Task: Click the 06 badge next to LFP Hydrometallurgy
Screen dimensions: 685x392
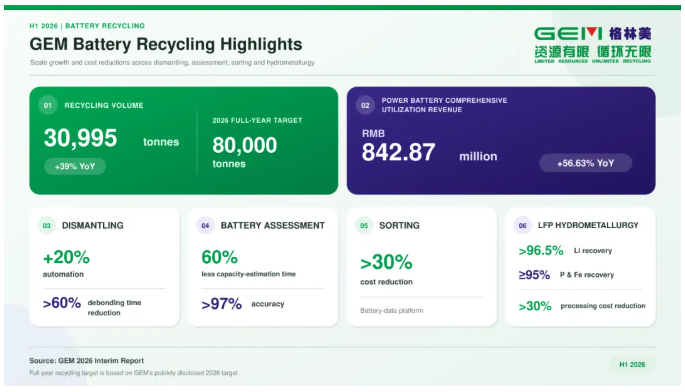Action: tap(522, 225)
